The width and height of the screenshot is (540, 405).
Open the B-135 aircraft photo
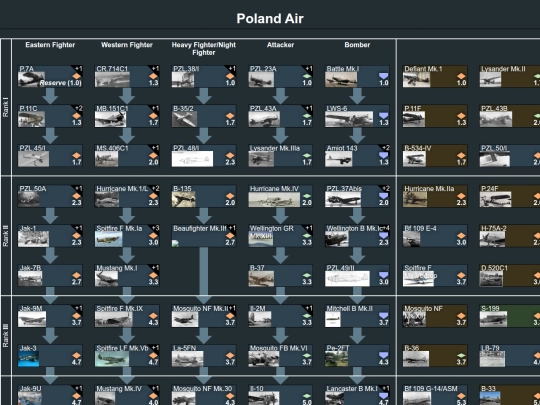[x=184, y=199]
